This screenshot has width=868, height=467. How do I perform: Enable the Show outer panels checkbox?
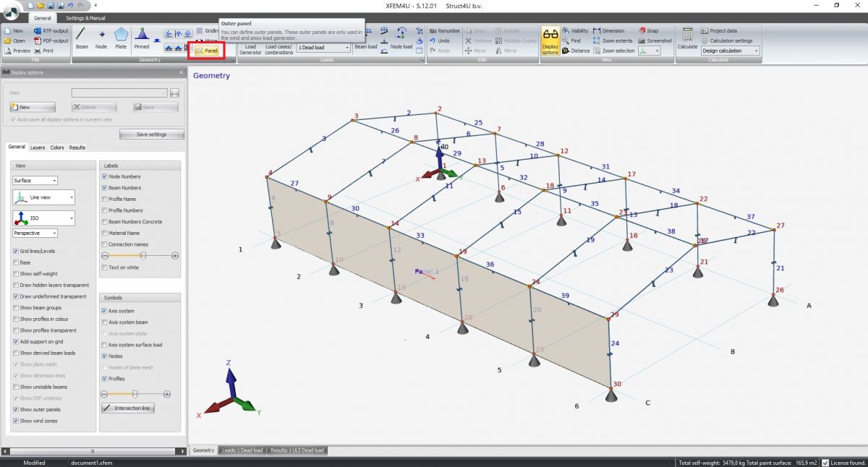(x=17, y=409)
